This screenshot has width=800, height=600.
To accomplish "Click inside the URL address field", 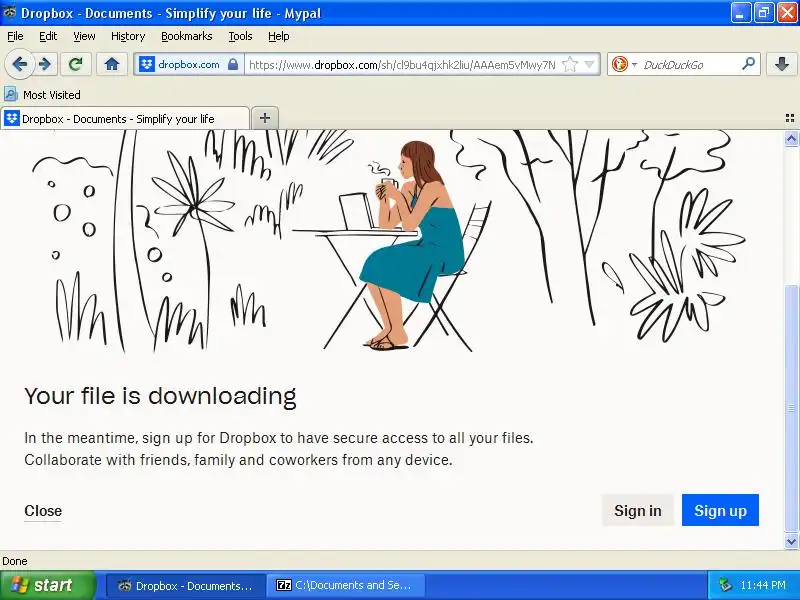I will point(402,65).
